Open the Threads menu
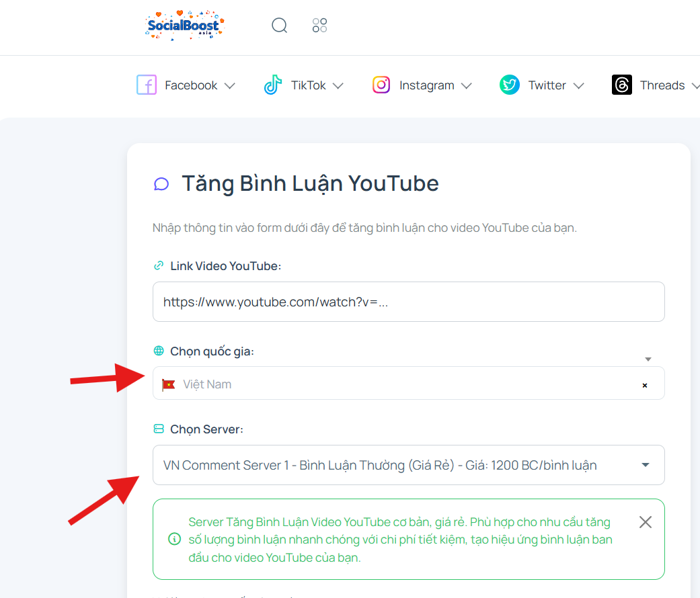Screen dimensions: 700x598 click(x=656, y=85)
